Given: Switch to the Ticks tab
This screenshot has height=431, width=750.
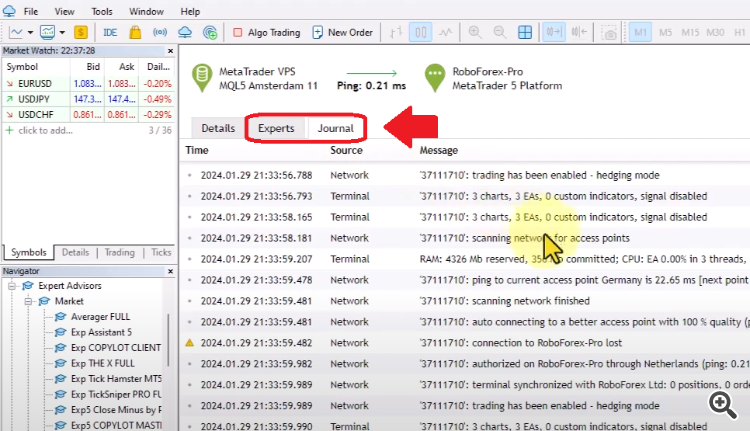Looking at the screenshot, I should pos(161,253).
